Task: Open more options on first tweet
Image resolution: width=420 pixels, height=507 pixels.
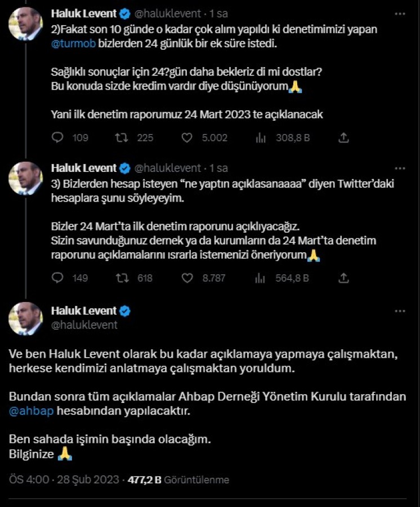Action: [x=400, y=12]
